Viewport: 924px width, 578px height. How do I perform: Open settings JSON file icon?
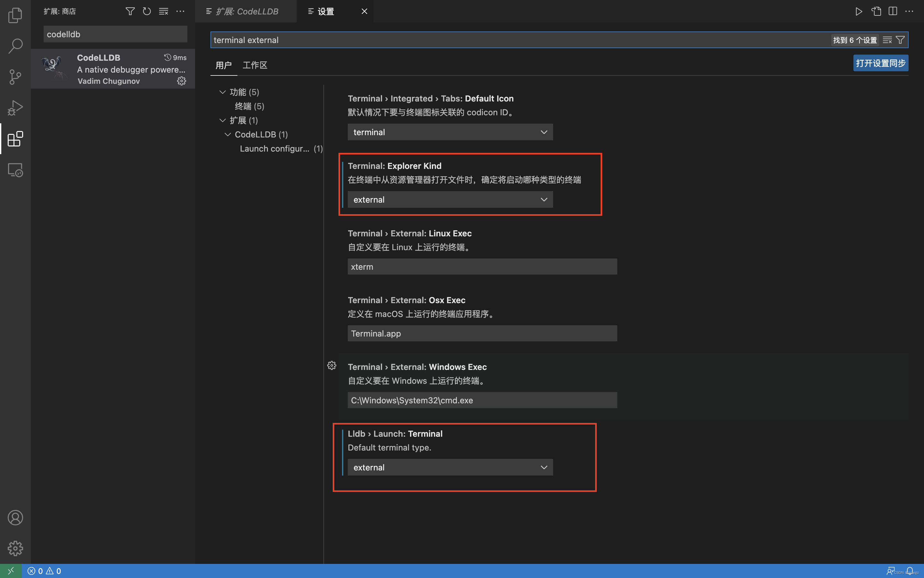click(x=876, y=12)
